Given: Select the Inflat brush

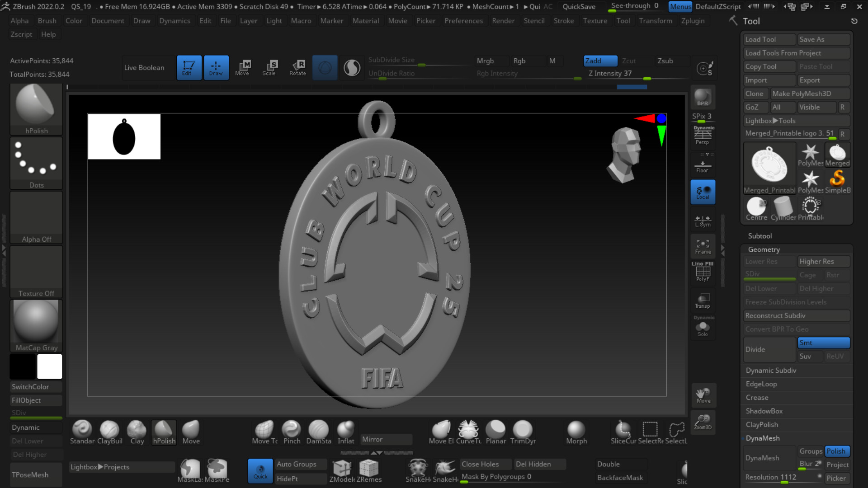Looking at the screenshot, I should (x=346, y=432).
